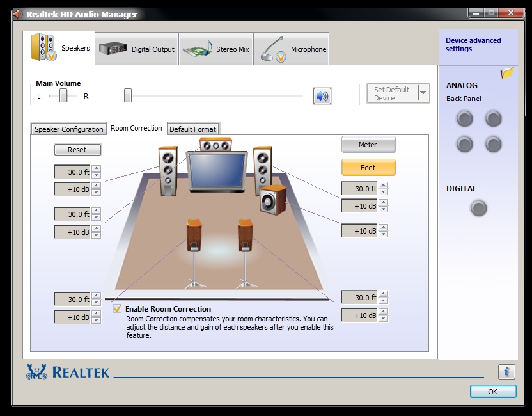
Task: Click rear left gain +10 dB field
Action: [x=72, y=317]
